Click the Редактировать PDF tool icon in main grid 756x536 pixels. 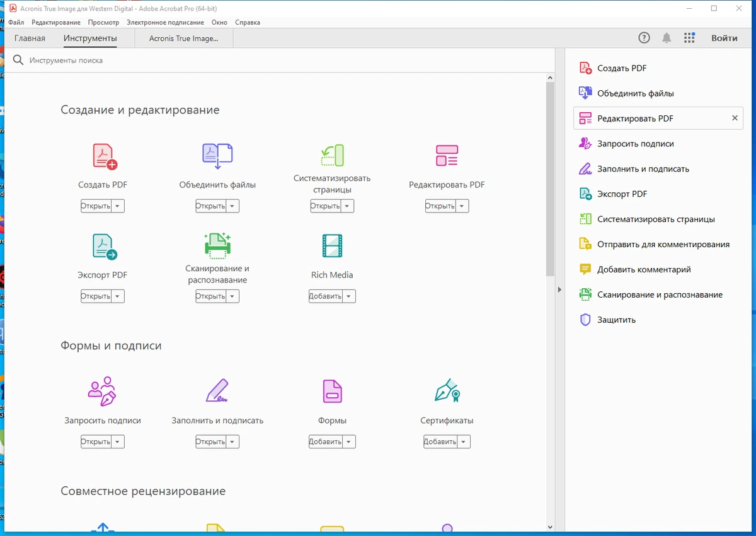pyautogui.click(x=447, y=156)
